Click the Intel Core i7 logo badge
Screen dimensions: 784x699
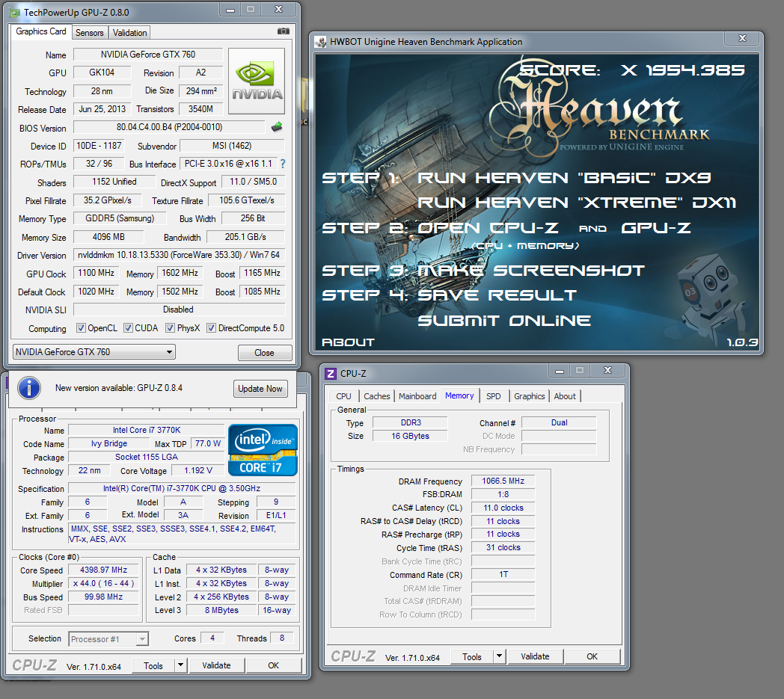(x=263, y=450)
